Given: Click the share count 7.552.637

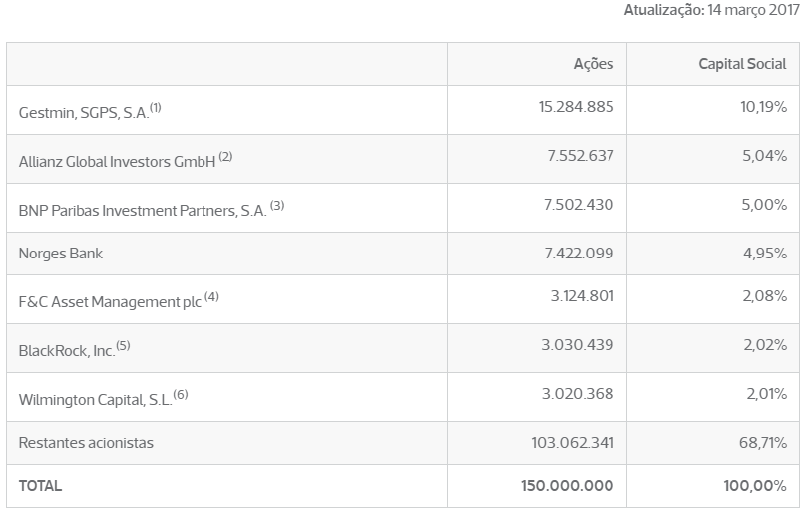Looking at the screenshot, I should (581, 156).
